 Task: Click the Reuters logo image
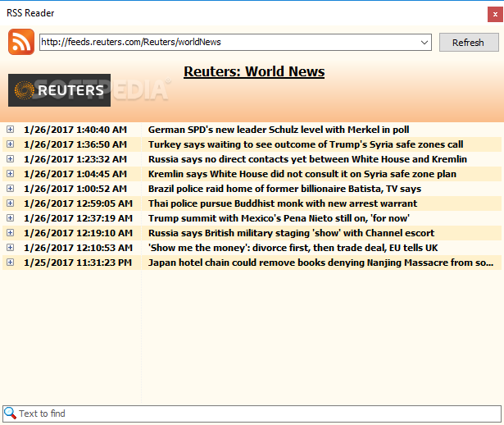coord(59,90)
